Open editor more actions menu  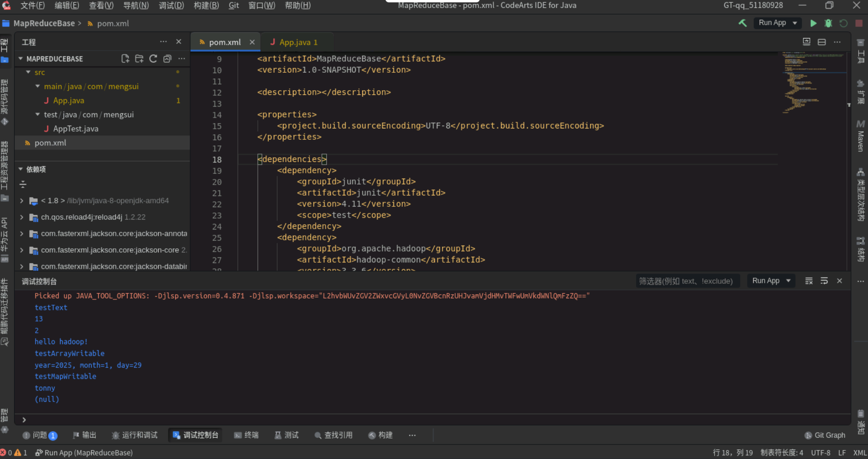point(837,42)
